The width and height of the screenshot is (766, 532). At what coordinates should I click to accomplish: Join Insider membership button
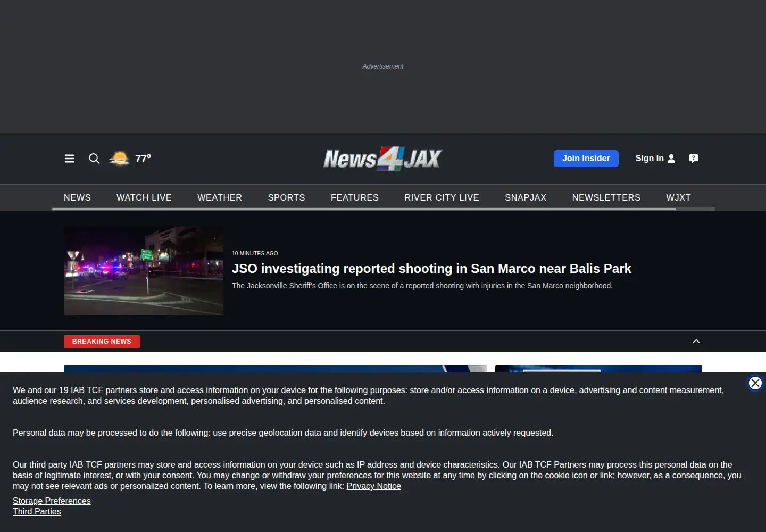586,159
